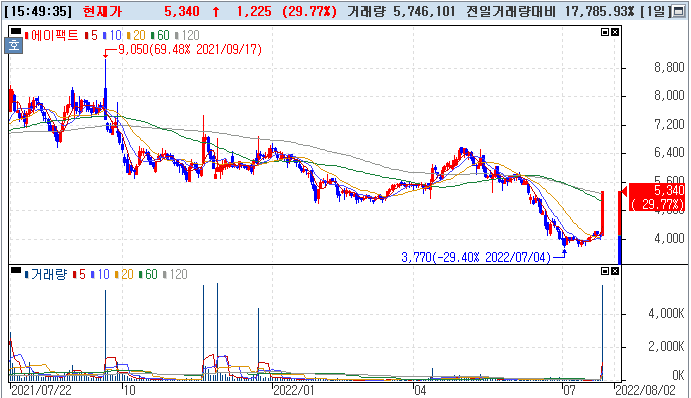
Task: Click the 2021/07/22 start date label
Action: pyautogui.click(x=41, y=390)
